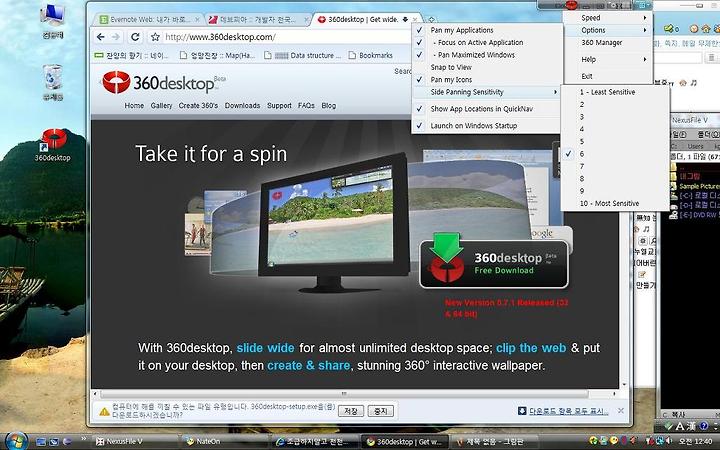
Task: Click the 'slide wide' link
Action: (265, 348)
